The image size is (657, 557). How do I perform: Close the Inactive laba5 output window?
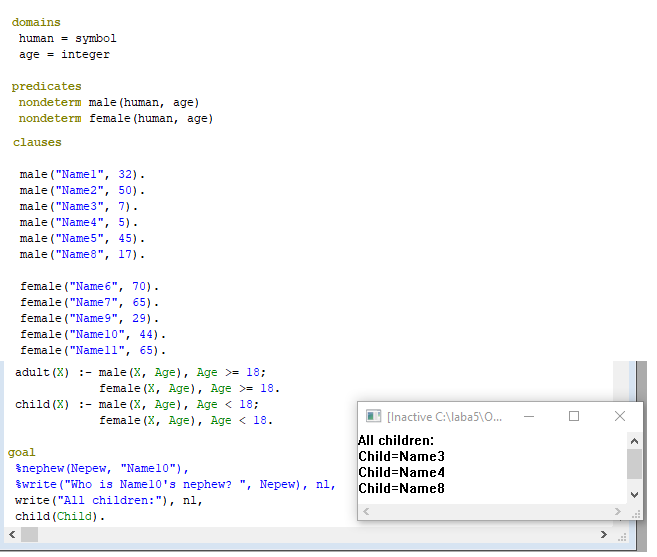click(x=620, y=416)
